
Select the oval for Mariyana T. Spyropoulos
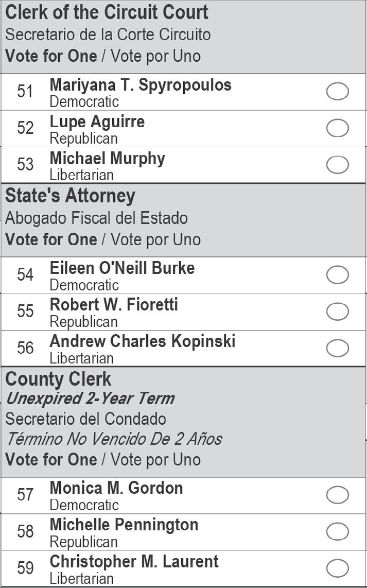[x=337, y=92]
